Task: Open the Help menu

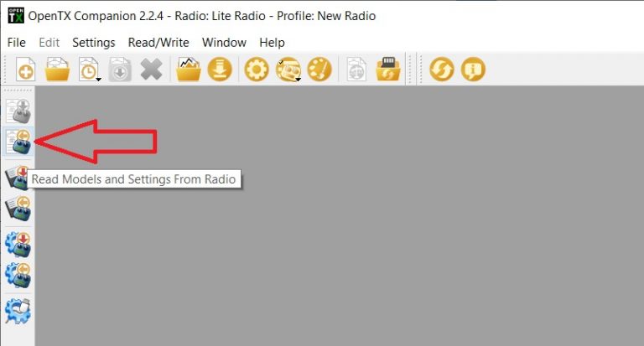Action: [272, 42]
